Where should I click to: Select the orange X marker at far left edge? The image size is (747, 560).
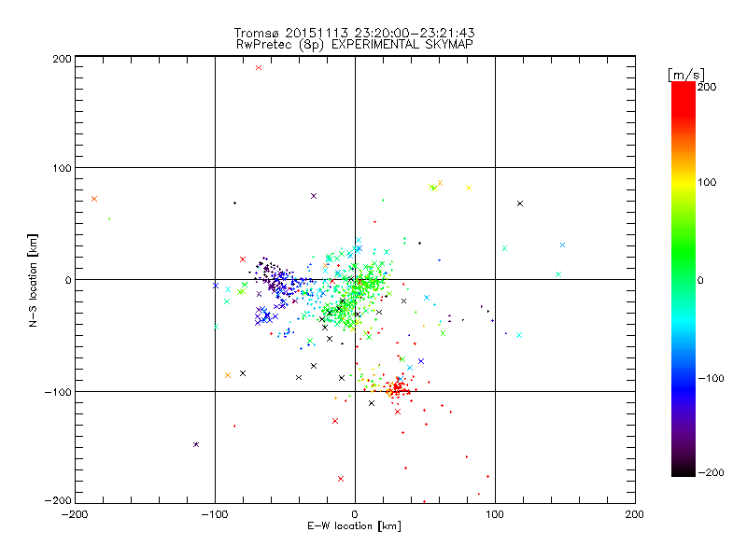(94, 199)
